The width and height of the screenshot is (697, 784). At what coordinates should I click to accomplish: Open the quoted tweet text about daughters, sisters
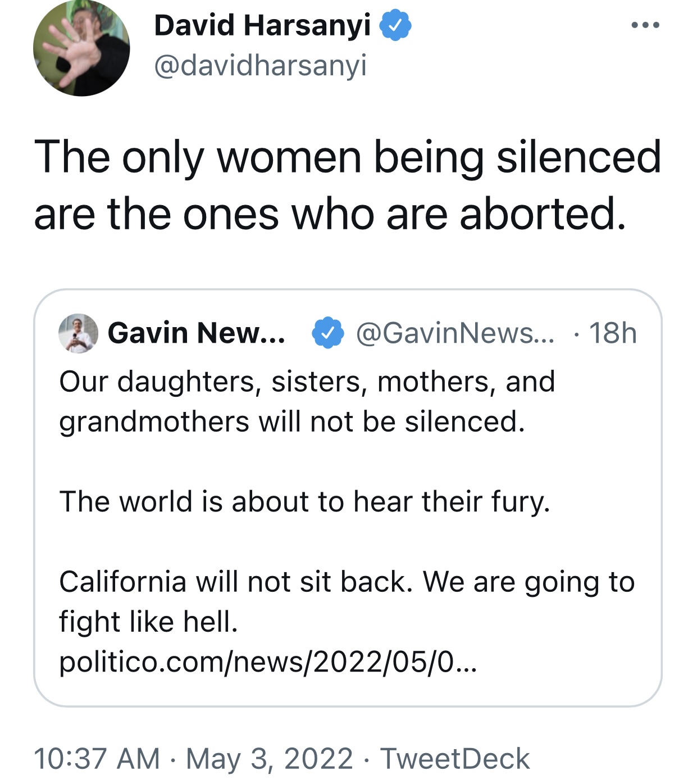click(x=307, y=402)
